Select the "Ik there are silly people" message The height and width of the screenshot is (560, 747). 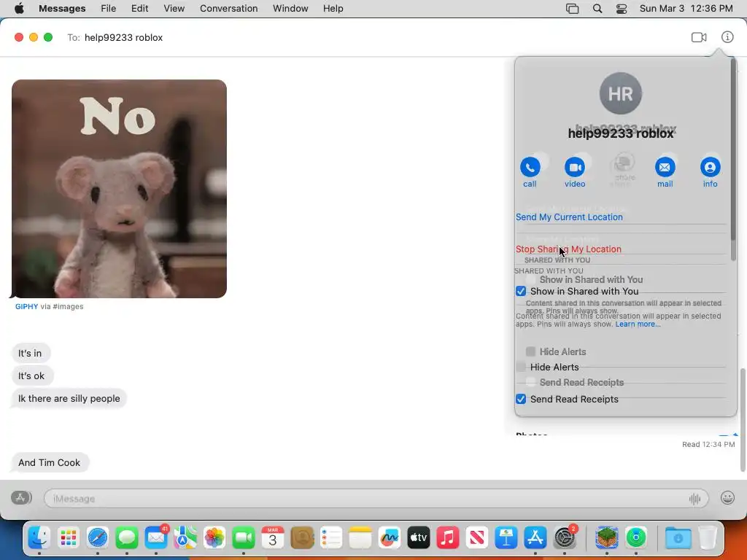pyautogui.click(x=69, y=399)
